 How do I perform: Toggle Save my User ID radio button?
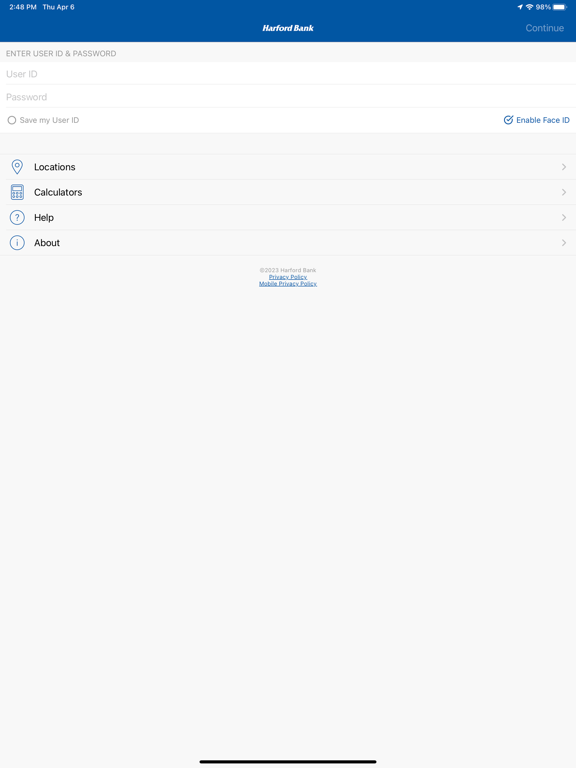pyautogui.click(x=12, y=120)
